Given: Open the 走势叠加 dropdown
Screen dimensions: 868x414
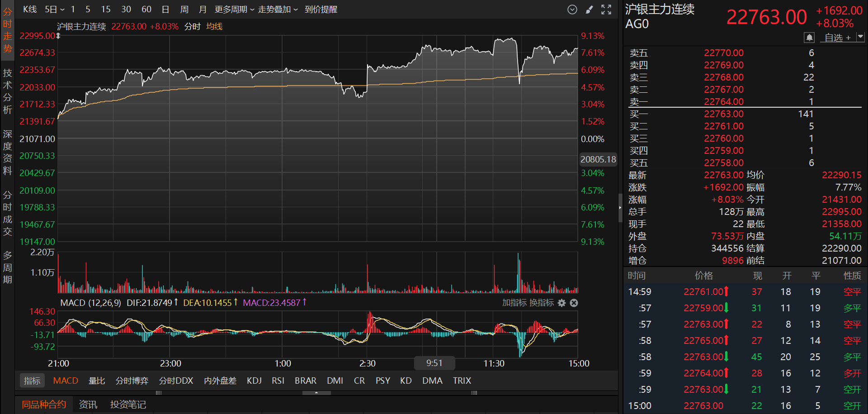Looking at the screenshot, I should [278, 10].
